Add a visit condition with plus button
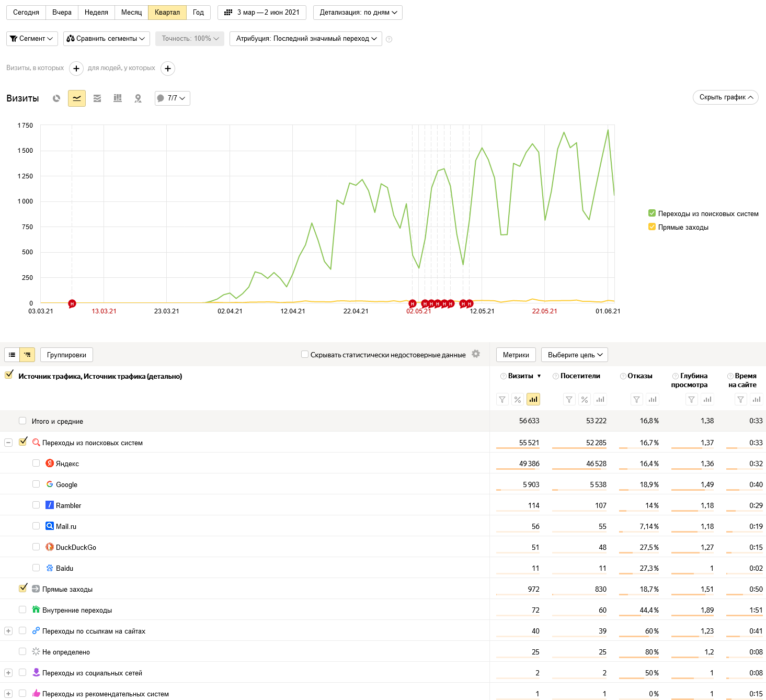 pos(76,69)
